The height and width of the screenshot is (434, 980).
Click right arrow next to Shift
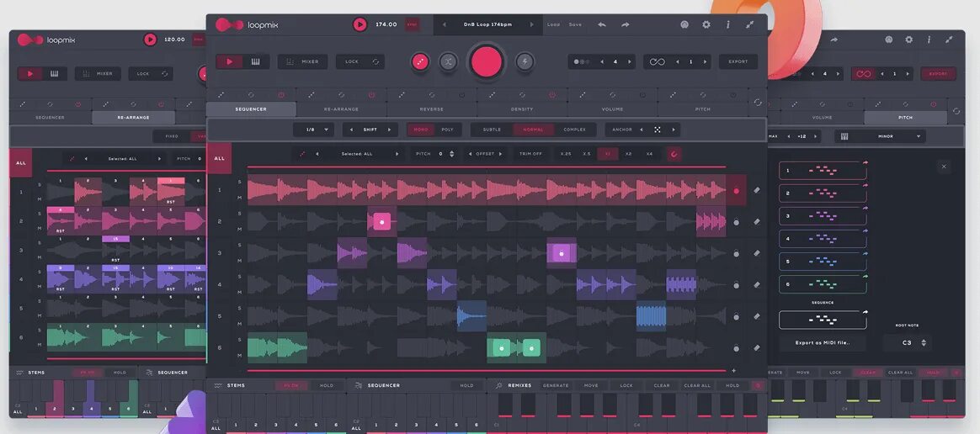click(x=389, y=130)
